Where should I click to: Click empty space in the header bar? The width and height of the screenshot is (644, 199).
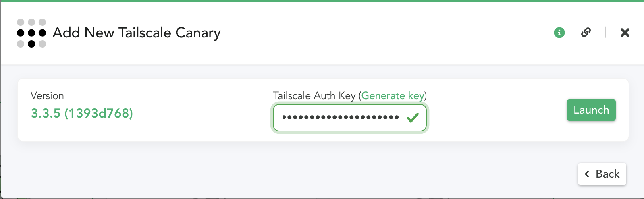point(383,33)
